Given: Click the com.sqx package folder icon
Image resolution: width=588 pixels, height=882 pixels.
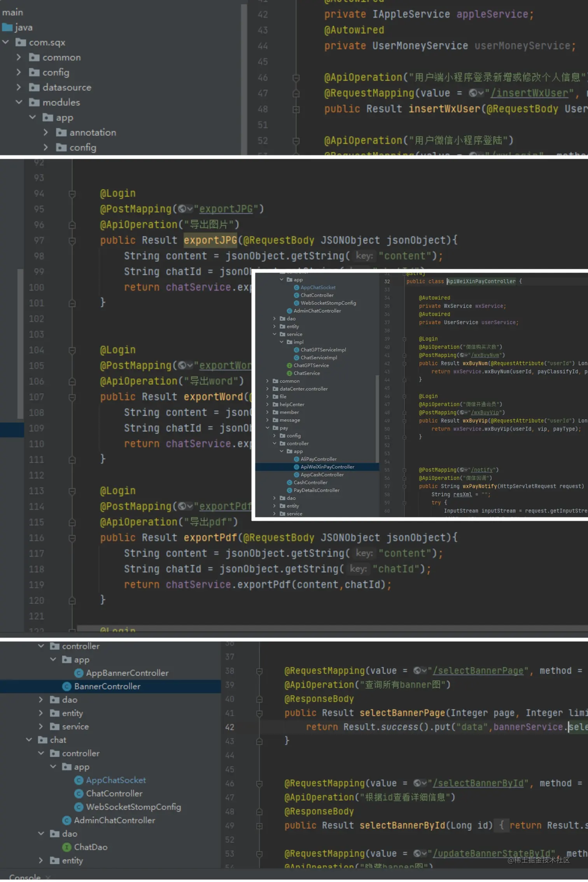Looking at the screenshot, I should 21,42.
